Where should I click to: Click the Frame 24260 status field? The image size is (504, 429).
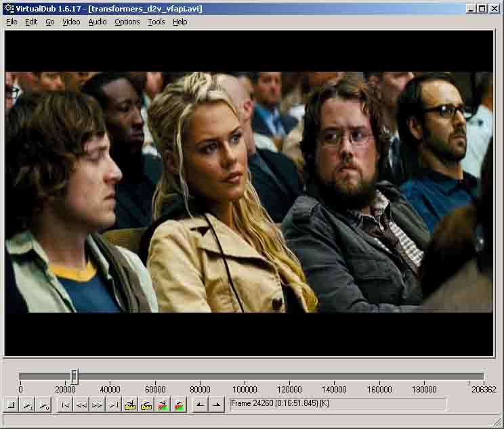click(x=338, y=404)
